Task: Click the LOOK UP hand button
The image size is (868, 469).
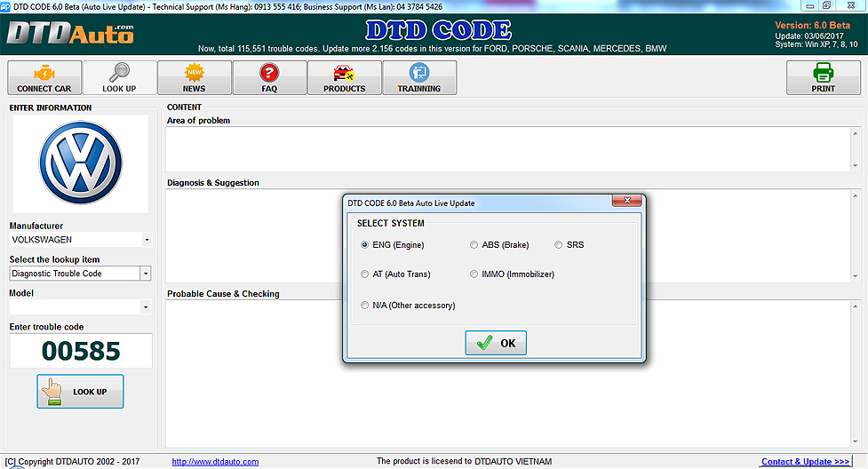Action: (80, 392)
